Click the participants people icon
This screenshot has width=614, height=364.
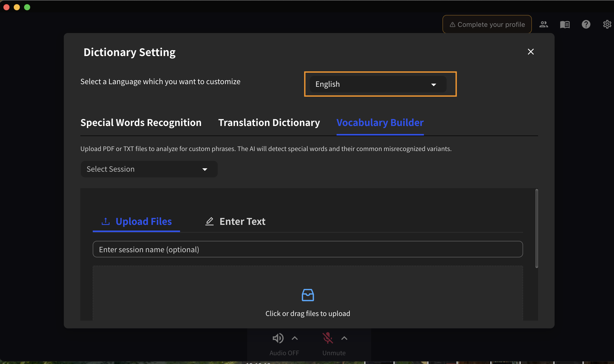(x=543, y=25)
